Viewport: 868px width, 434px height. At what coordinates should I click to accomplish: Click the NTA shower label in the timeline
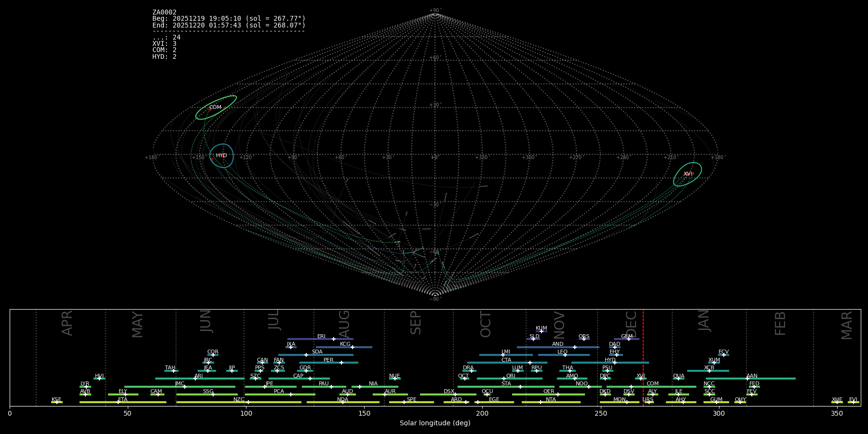[551, 400]
